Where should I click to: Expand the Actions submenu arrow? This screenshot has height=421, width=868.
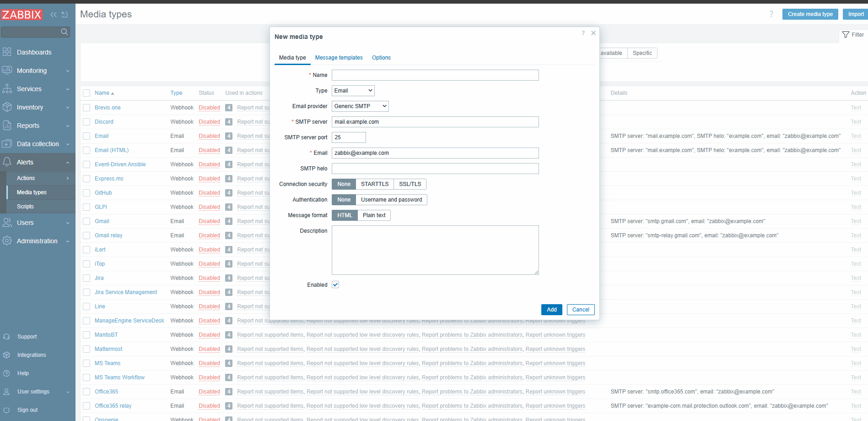coord(68,178)
